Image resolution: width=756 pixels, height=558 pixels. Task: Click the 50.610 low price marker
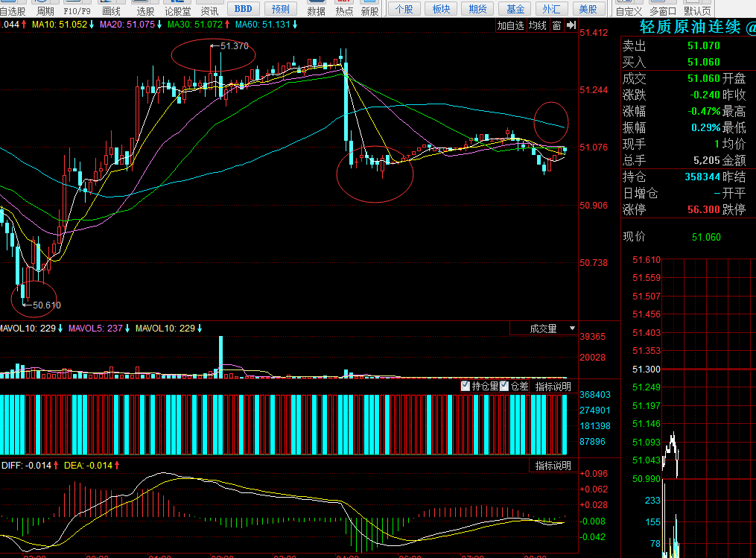click(x=47, y=305)
